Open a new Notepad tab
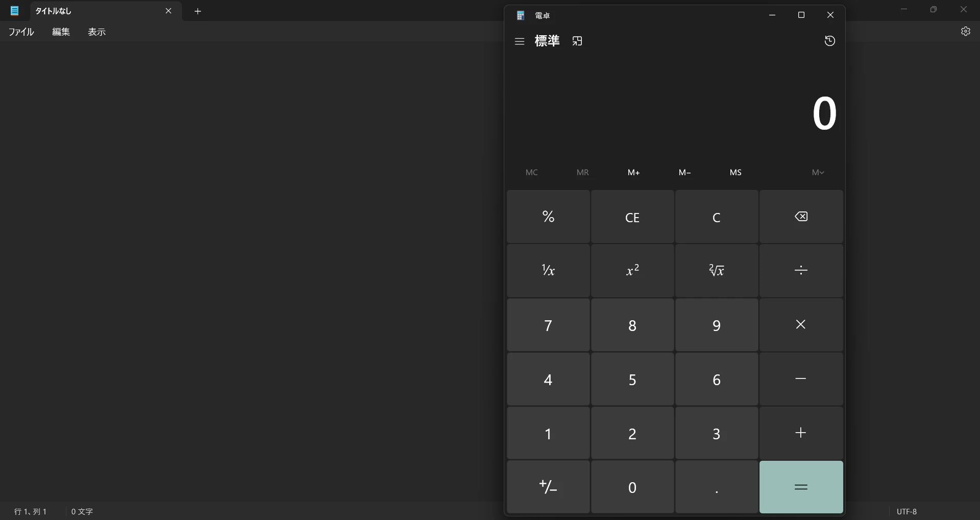Image resolution: width=980 pixels, height=520 pixels. [198, 11]
